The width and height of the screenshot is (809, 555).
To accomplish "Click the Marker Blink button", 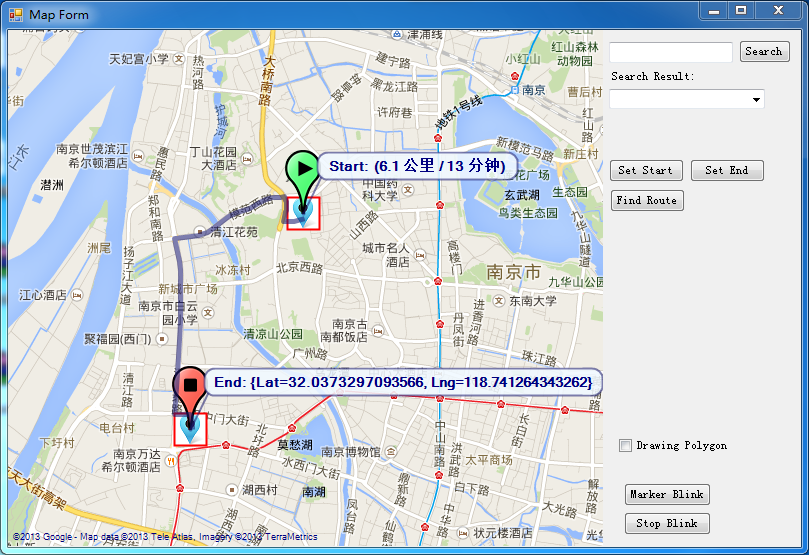I will pos(667,494).
